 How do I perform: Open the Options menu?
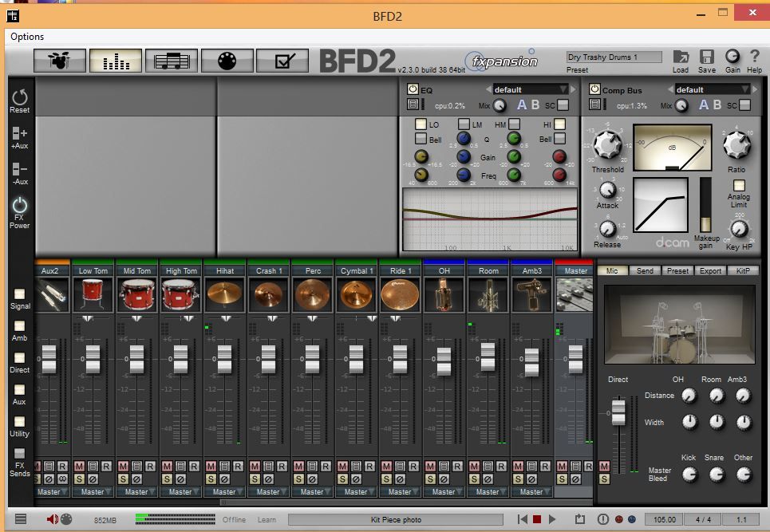click(x=27, y=37)
